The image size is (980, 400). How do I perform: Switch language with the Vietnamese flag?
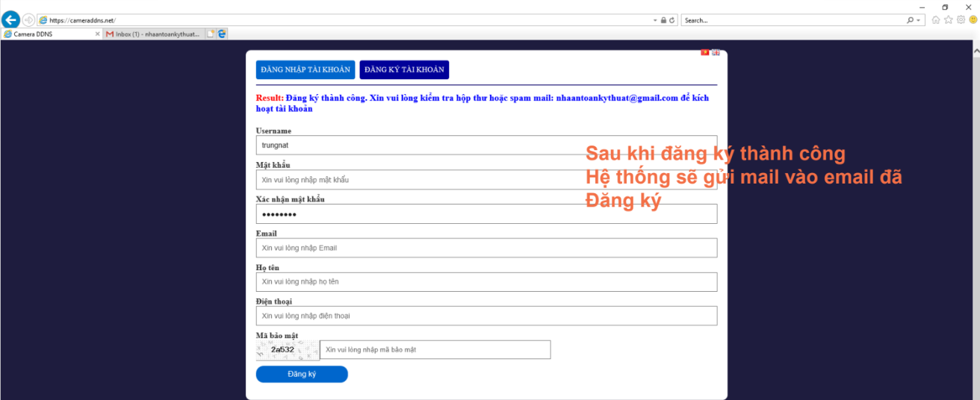point(704,52)
